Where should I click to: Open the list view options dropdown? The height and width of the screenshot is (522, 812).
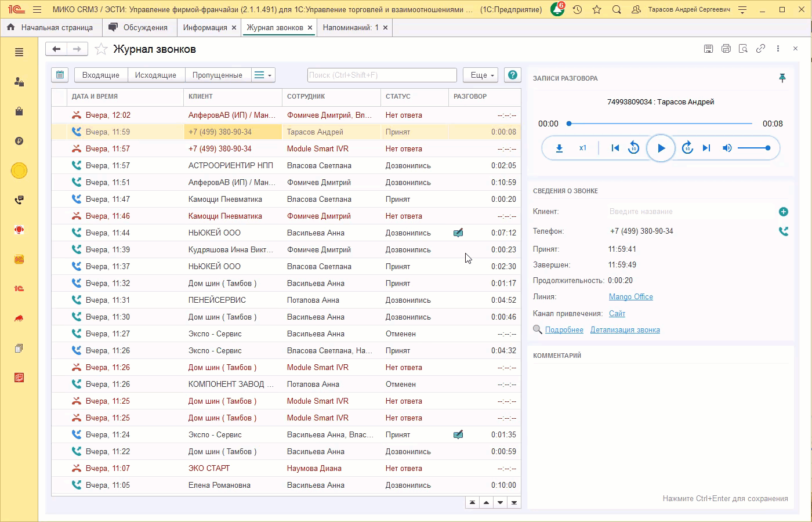tap(263, 75)
